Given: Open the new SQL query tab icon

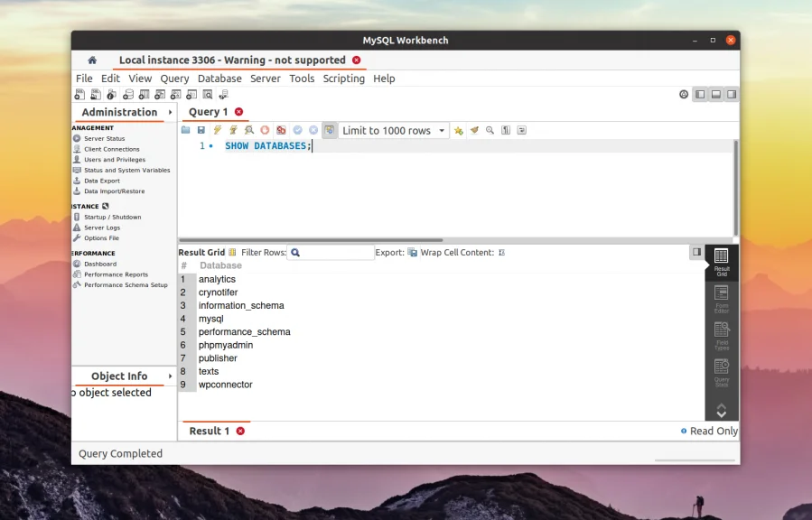Looking at the screenshot, I should click(x=79, y=94).
